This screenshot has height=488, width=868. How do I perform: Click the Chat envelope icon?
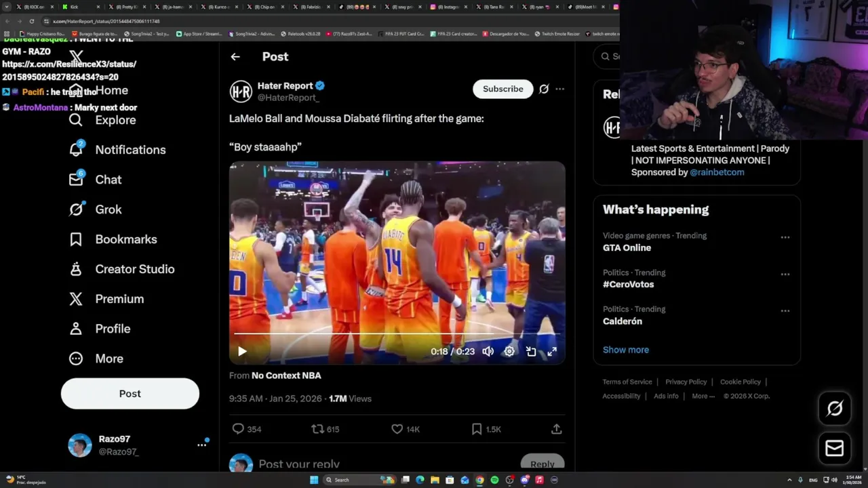pyautogui.click(x=76, y=180)
